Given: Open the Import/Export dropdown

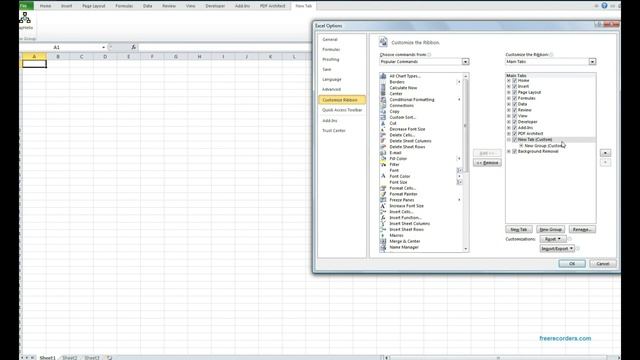Looking at the screenshot, I should click(557, 249).
